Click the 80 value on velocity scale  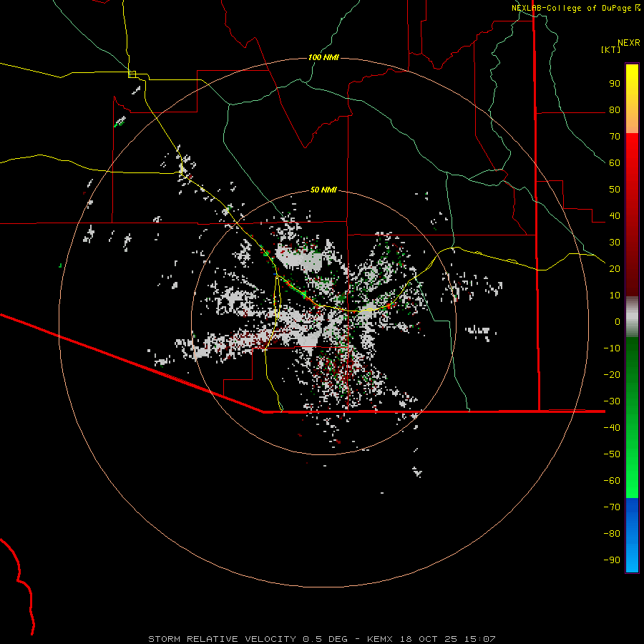point(615,110)
